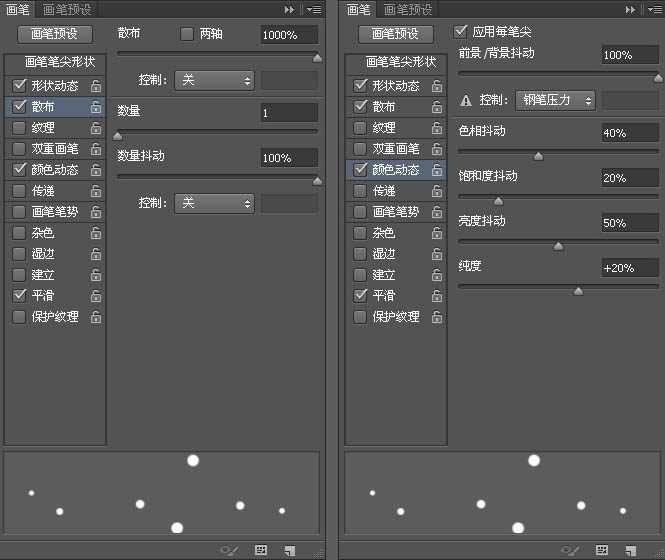
Task: Click lock icon beside 散布 in left panel
Action: tap(96, 107)
